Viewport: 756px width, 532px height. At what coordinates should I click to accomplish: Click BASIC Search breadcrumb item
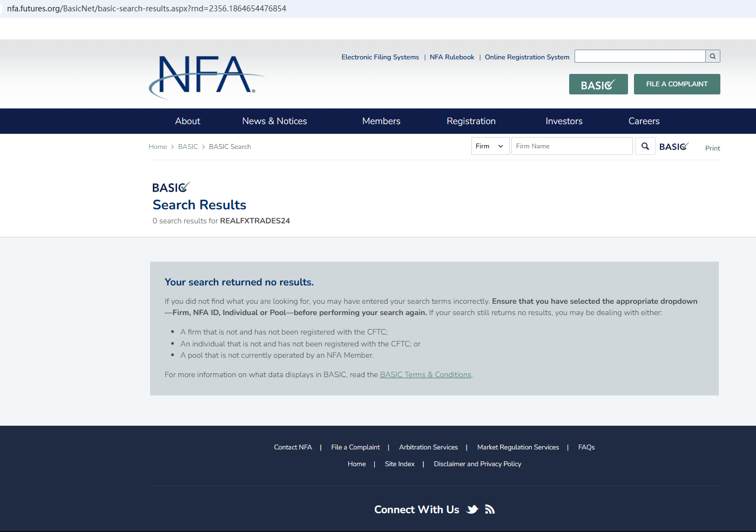pos(230,147)
